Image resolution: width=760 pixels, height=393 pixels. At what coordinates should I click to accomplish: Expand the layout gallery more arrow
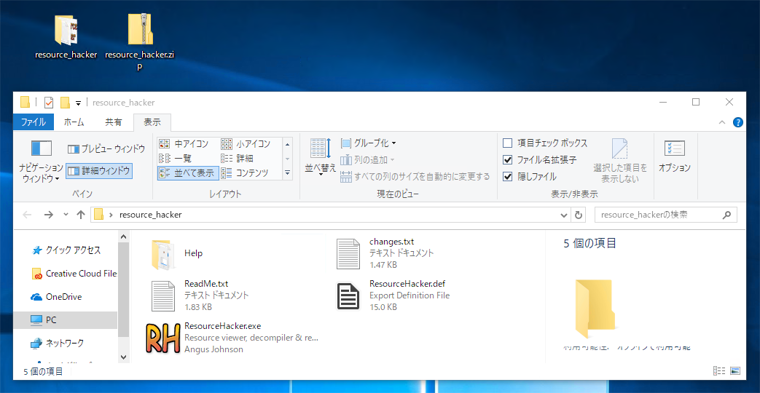click(287, 173)
